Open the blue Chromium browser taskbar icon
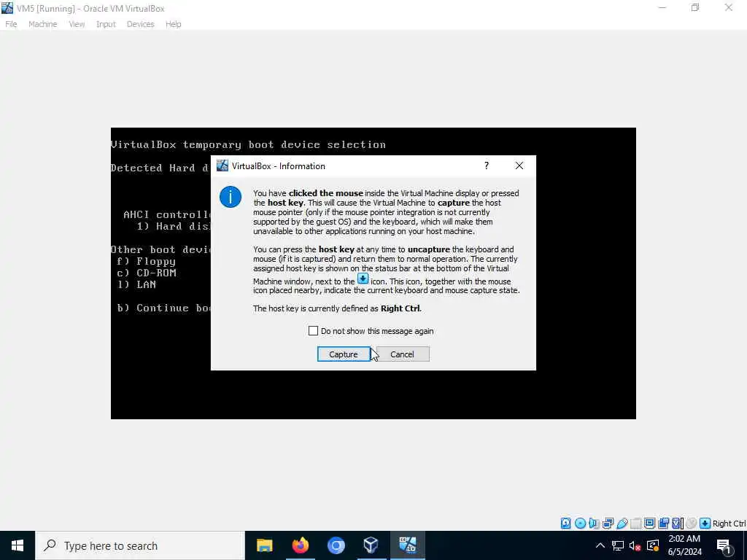The image size is (747, 560). [336, 545]
